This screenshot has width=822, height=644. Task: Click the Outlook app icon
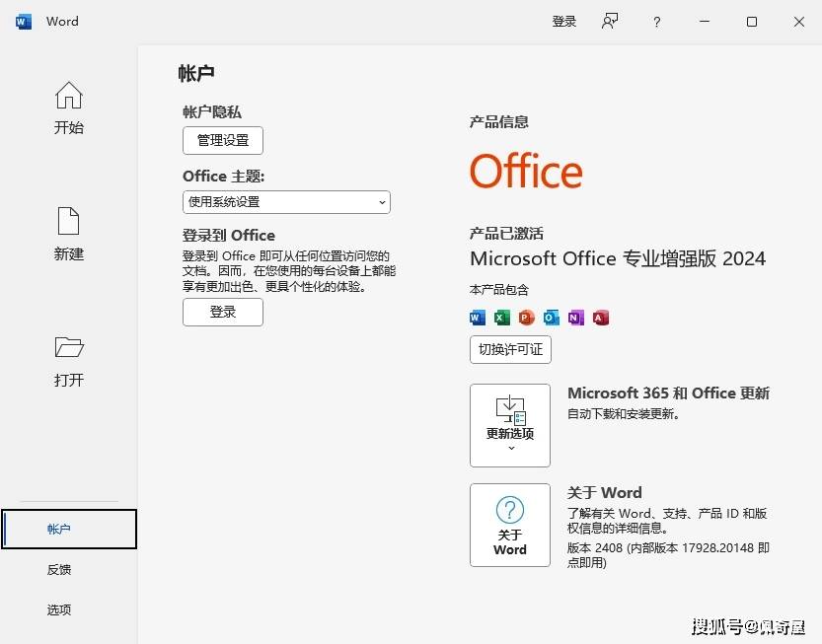pyautogui.click(x=551, y=318)
